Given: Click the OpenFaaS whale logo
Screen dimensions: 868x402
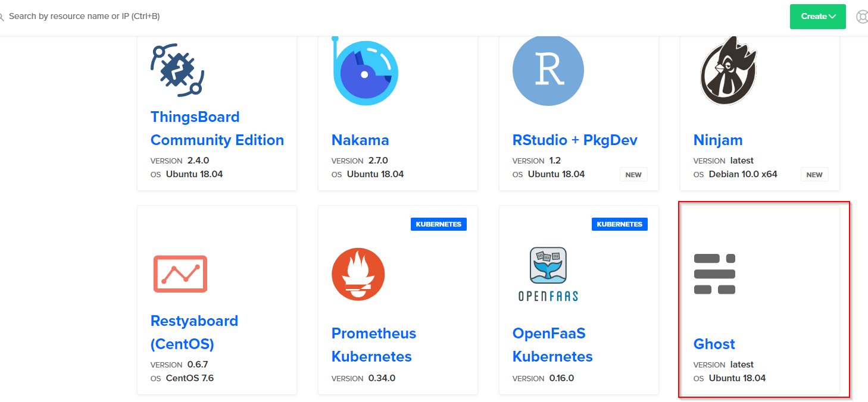Looking at the screenshot, I should click(548, 274).
